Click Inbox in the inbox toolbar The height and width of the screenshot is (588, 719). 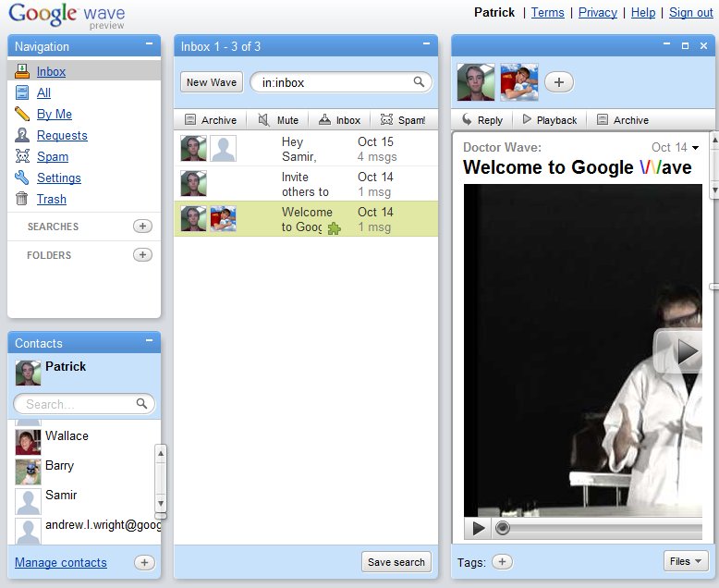[340, 120]
